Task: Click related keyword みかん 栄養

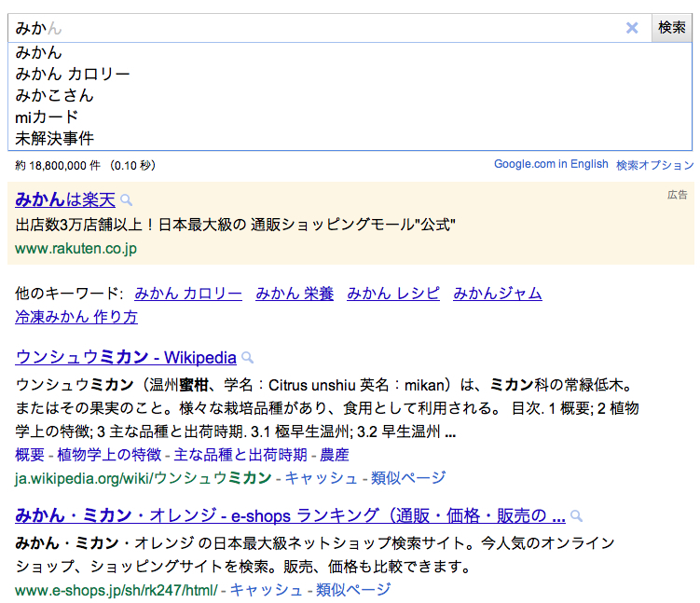Action: tap(295, 294)
